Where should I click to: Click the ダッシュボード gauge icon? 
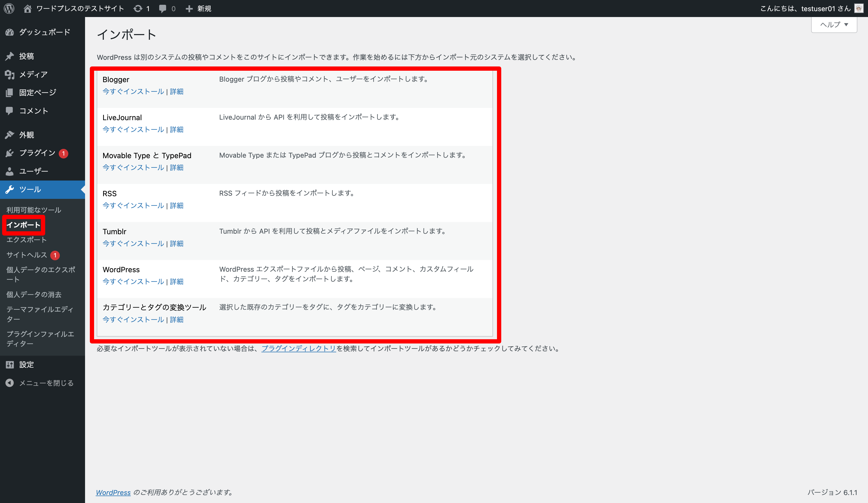[10, 32]
